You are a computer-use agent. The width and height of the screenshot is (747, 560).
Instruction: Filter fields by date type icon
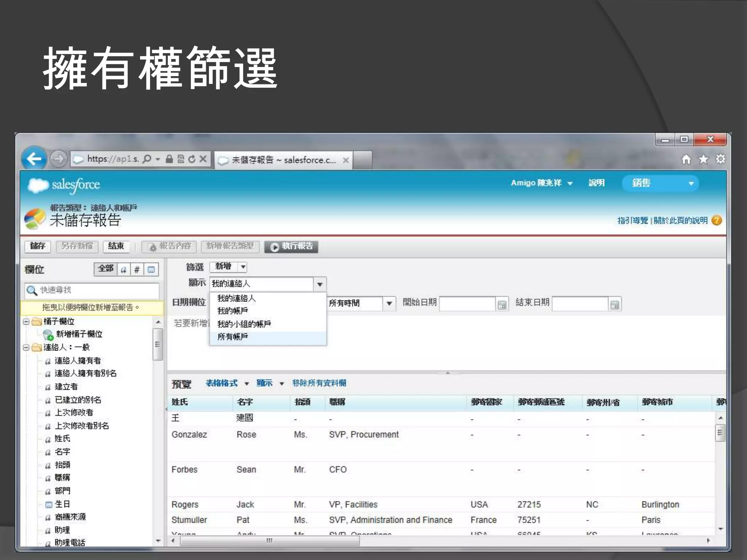pos(151,269)
